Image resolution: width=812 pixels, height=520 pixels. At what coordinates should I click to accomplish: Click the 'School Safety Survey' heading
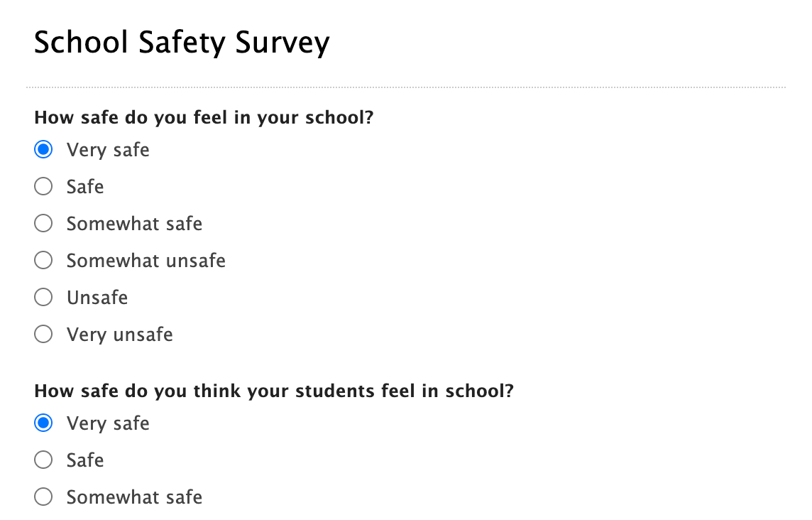coord(182,43)
